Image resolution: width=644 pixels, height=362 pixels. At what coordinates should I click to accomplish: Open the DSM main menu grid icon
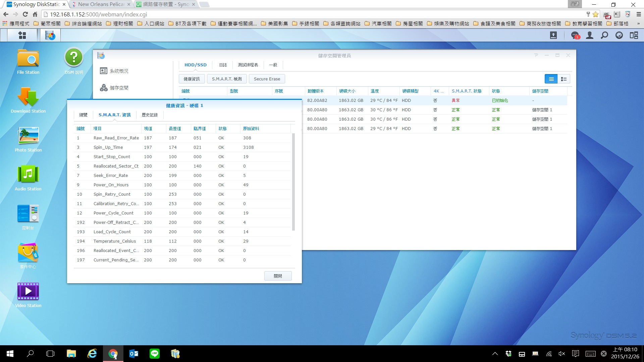tap(22, 35)
